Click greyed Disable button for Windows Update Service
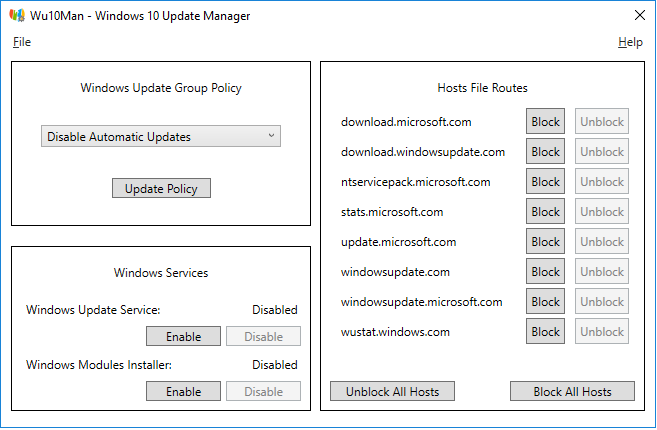This screenshot has width=657, height=430. tap(264, 337)
